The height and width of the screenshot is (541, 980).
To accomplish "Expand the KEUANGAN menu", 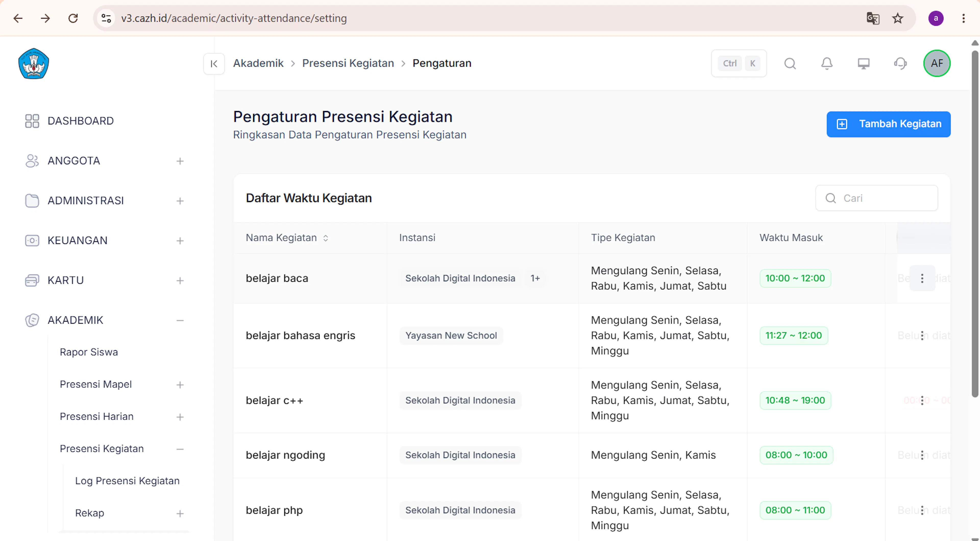I will click(180, 241).
